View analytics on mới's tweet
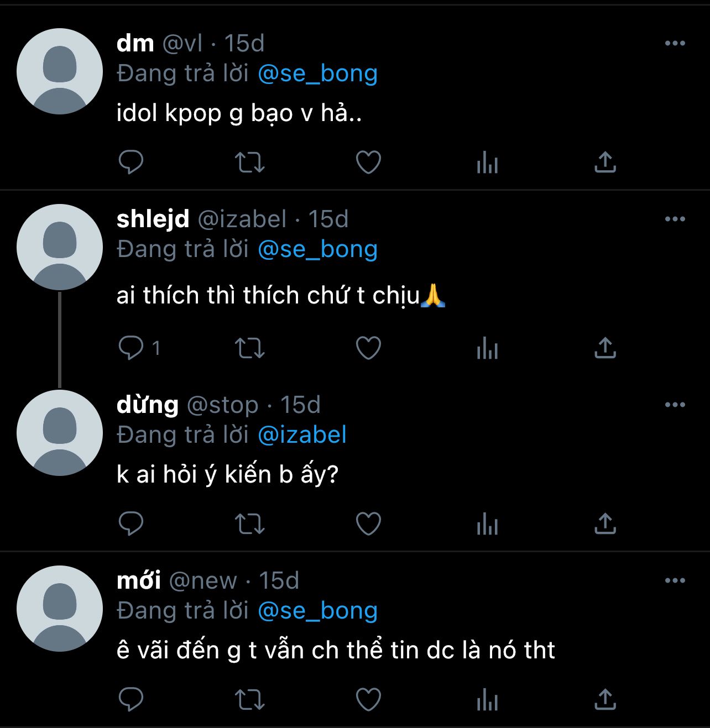The height and width of the screenshot is (728, 710). (x=487, y=700)
